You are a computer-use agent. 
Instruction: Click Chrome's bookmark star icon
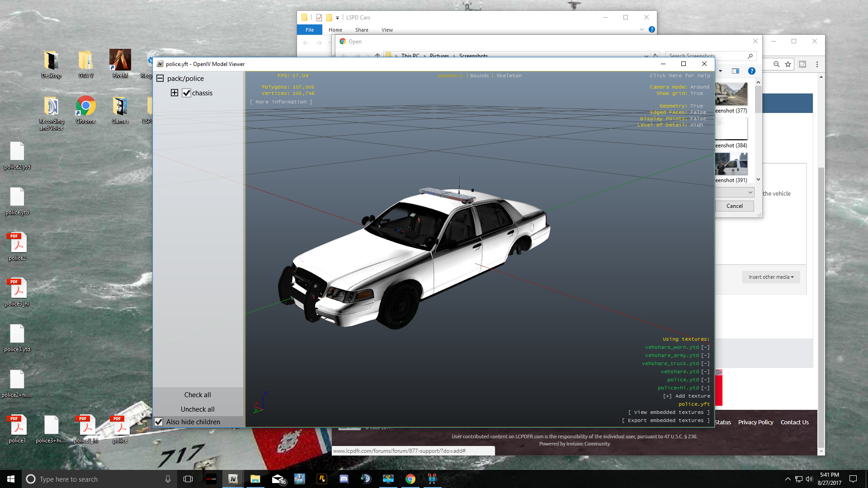tap(788, 64)
